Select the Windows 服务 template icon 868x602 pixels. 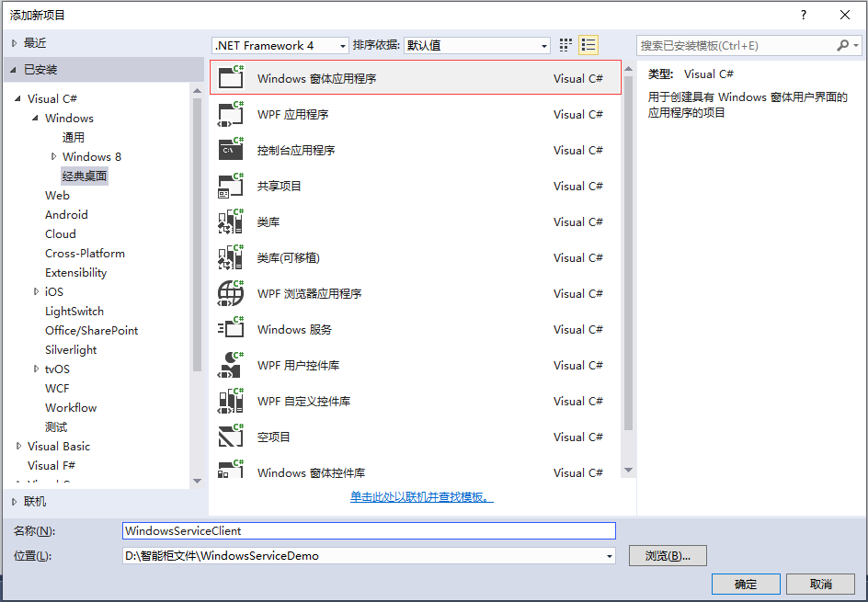point(231,329)
